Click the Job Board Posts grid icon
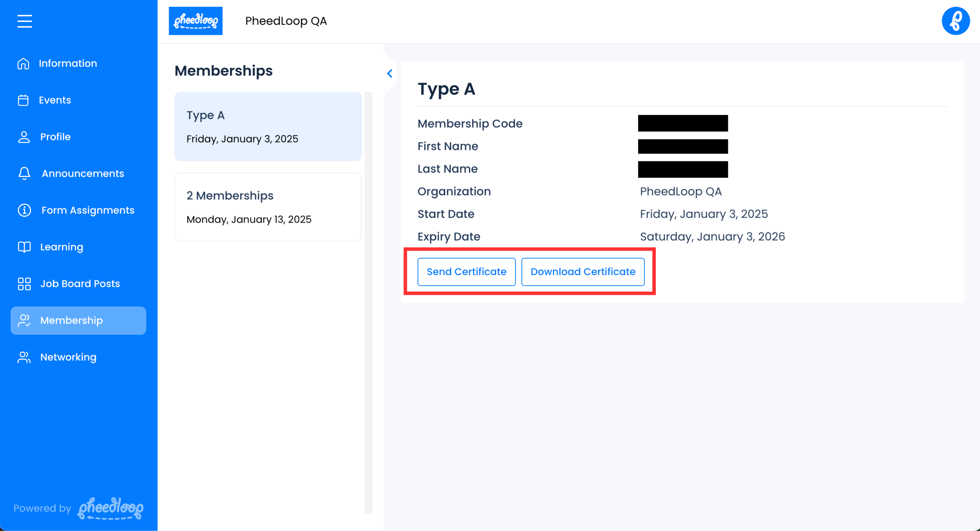 (24, 284)
